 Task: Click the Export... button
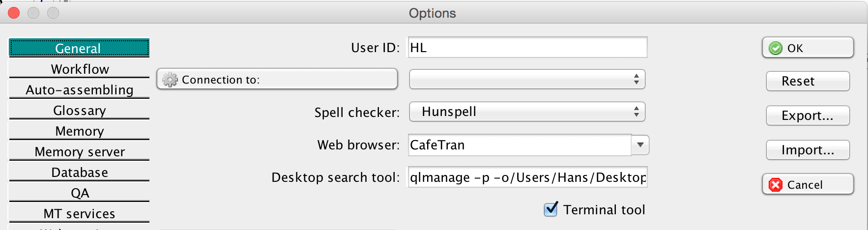pyautogui.click(x=808, y=115)
